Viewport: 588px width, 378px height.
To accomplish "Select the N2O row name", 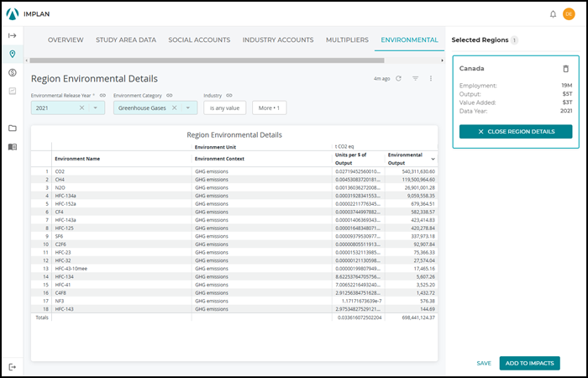I will coord(60,187).
